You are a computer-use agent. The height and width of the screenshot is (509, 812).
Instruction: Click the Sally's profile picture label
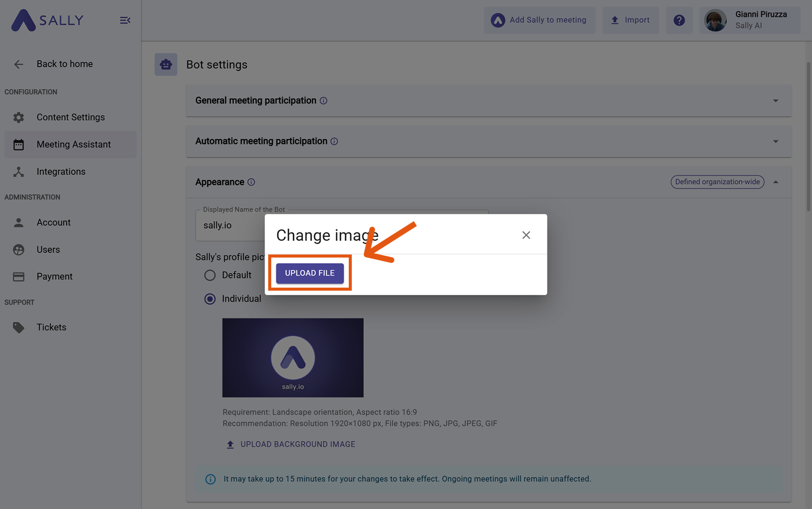tap(230, 257)
